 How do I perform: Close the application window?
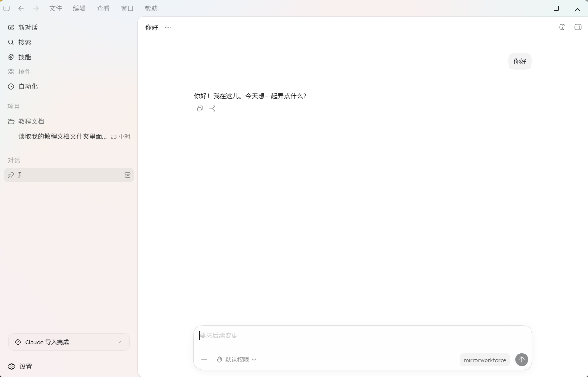click(577, 8)
